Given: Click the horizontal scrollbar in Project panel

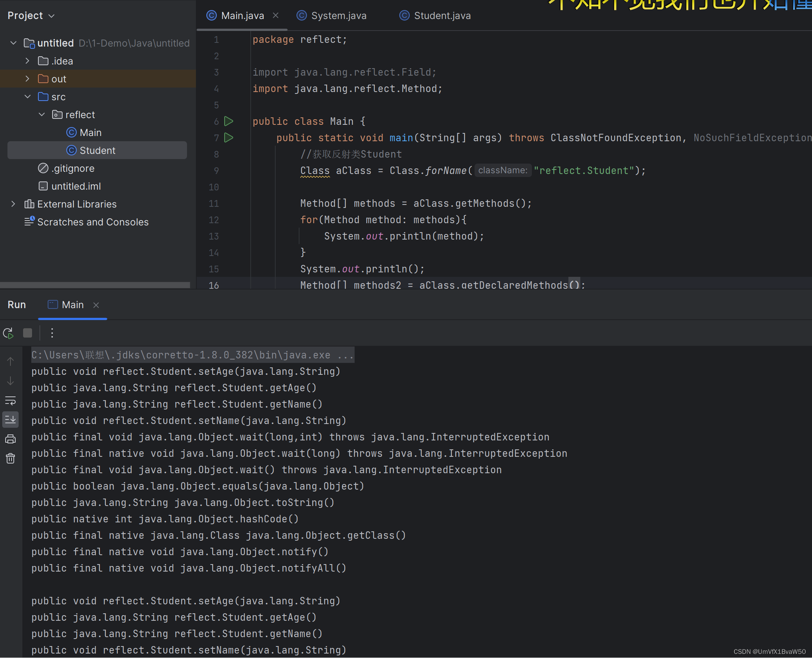Looking at the screenshot, I should click(x=95, y=285).
